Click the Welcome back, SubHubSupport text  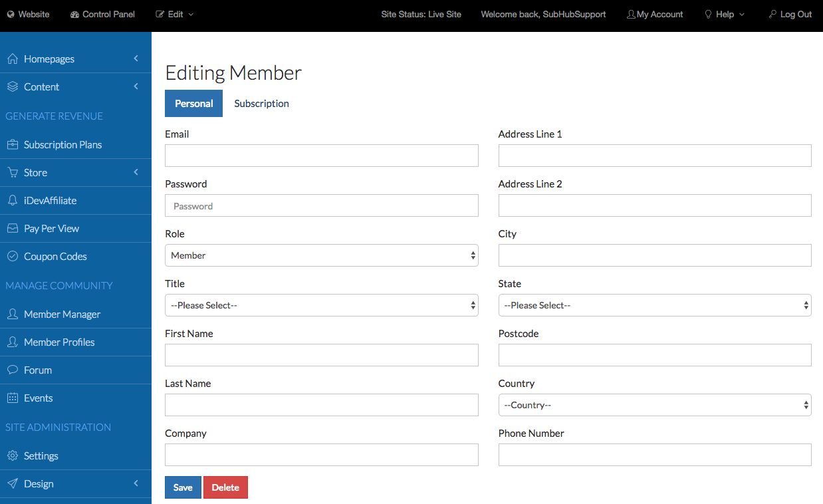543,14
